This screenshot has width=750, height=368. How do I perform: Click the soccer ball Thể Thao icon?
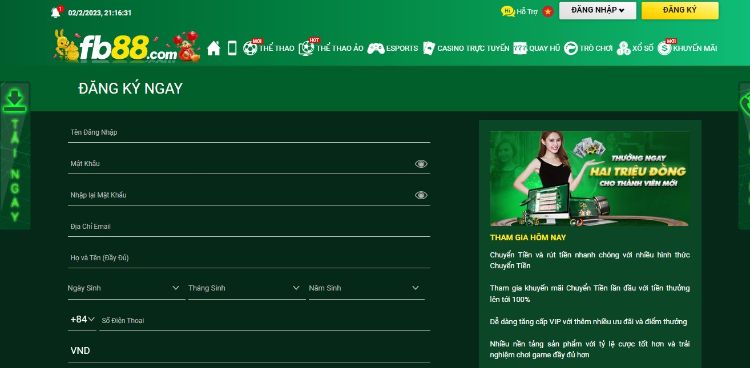pos(250,48)
